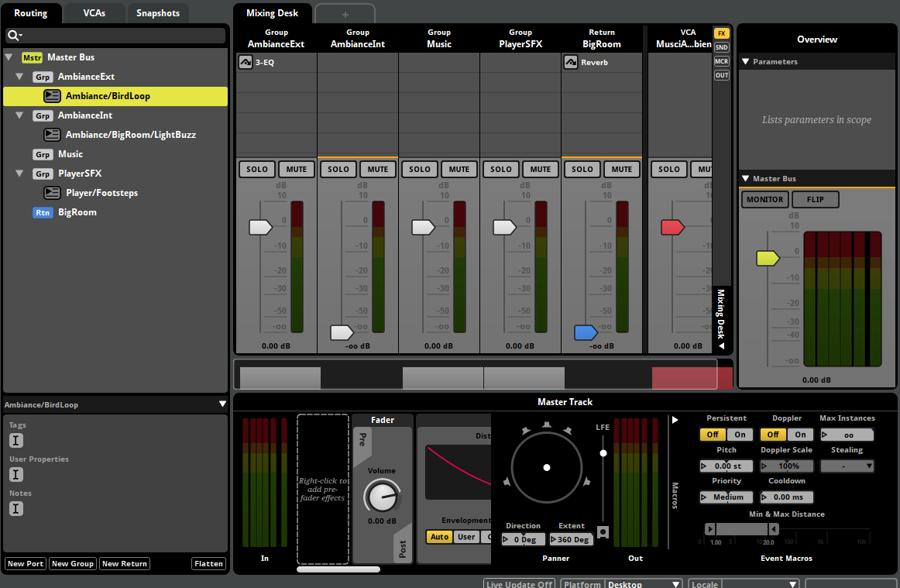Click the BigRoom return Rtn badge
The height and width of the screenshot is (588, 900).
(x=43, y=212)
